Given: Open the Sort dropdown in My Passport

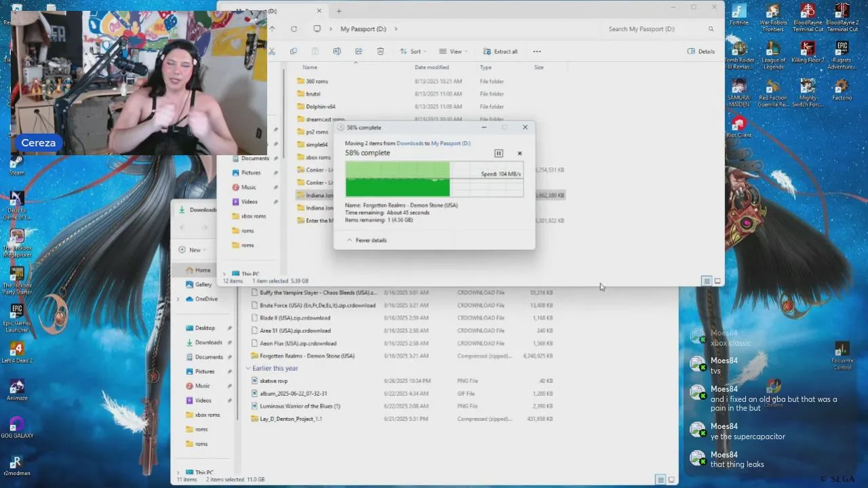Looking at the screenshot, I should 414,52.
